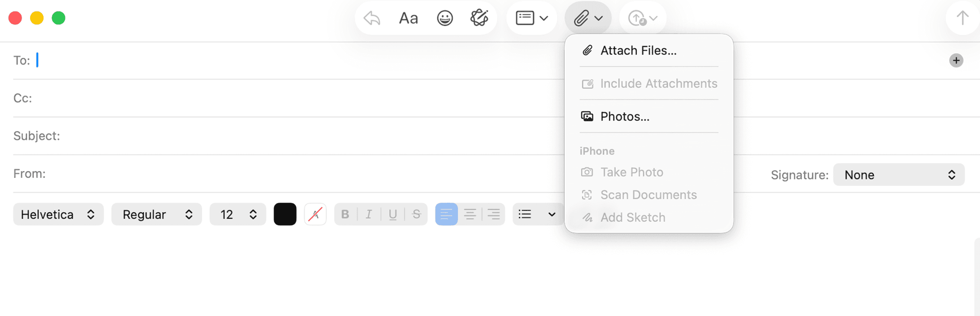Click the black text color swatch

pyautogui.click(x=285, y=214)
